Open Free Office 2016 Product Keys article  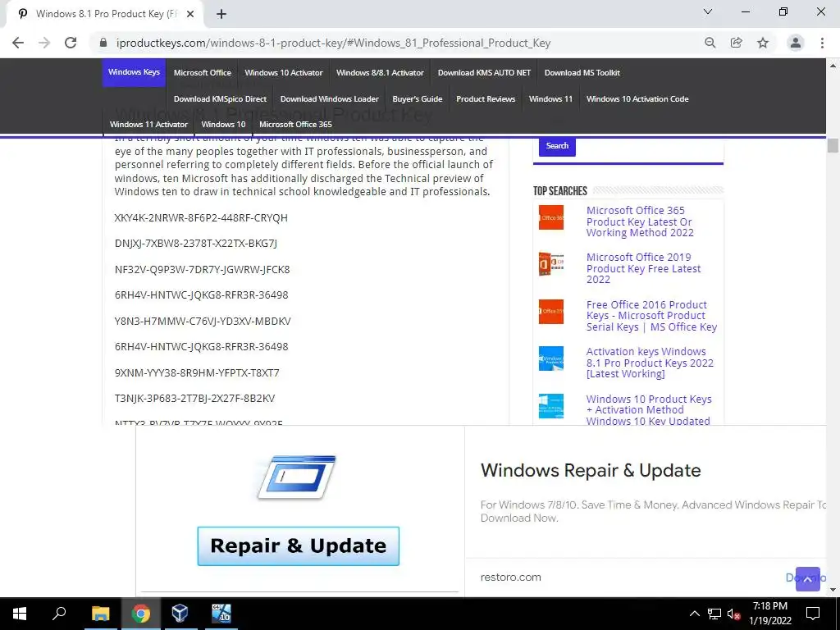(x=651, y=316)
